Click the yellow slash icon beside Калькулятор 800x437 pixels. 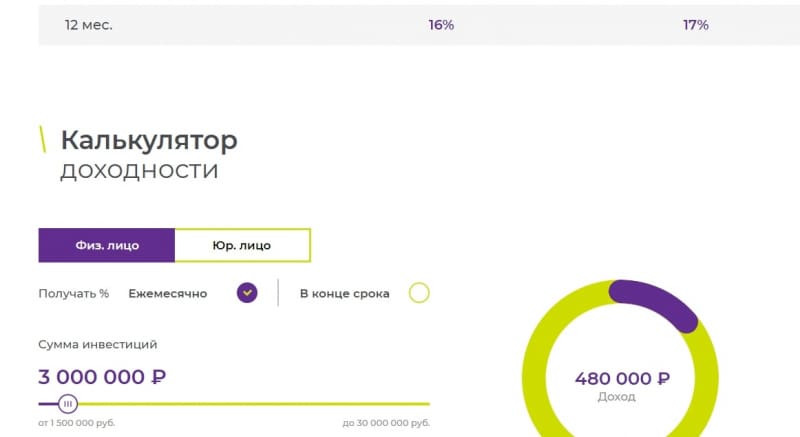tap(43, 139)
